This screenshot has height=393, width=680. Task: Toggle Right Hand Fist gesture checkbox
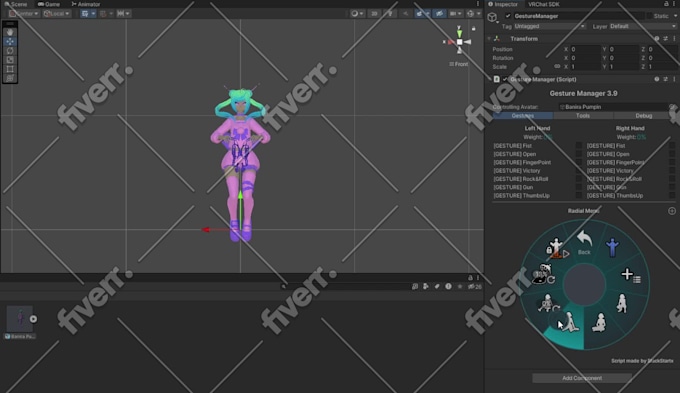coord(672,145)
